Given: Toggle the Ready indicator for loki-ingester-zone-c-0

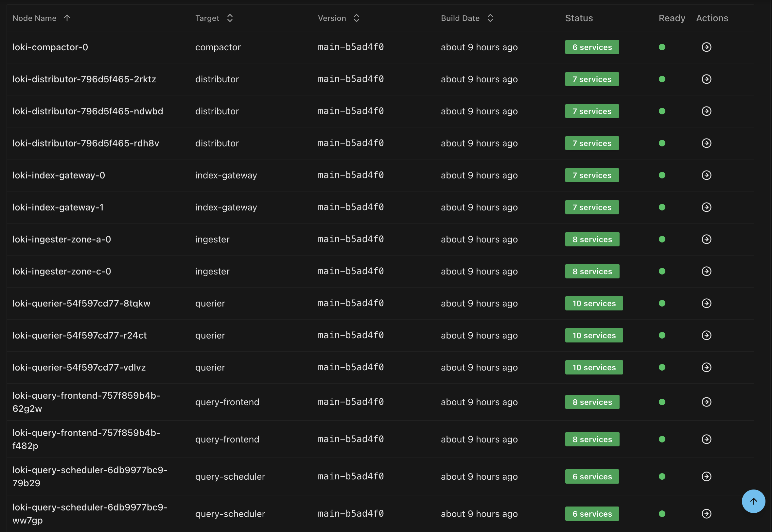Looking at the screenshot, I should coord(662,271).
